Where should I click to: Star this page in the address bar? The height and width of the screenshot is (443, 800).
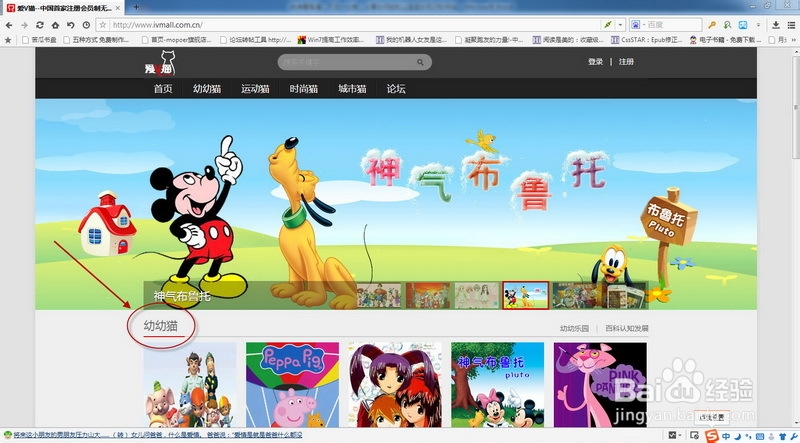point(103,24)
